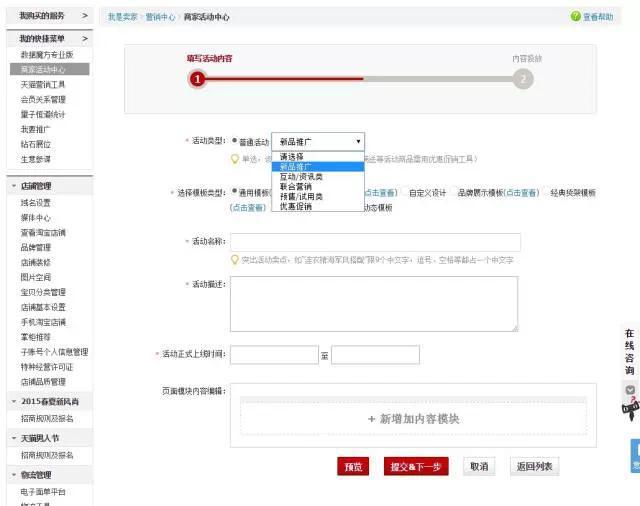Image resolution: width=640 pixels, height=506 pixels.
Task: Click the lightbulb tip icon under 活动类型
Action: pyautogui.click(x=235, y=159)
